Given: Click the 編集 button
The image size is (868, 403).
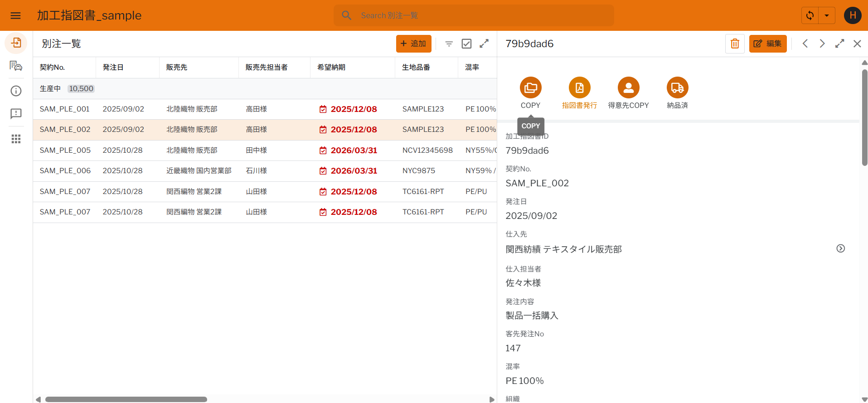Looking at the screenshot, I should point(767,44).
